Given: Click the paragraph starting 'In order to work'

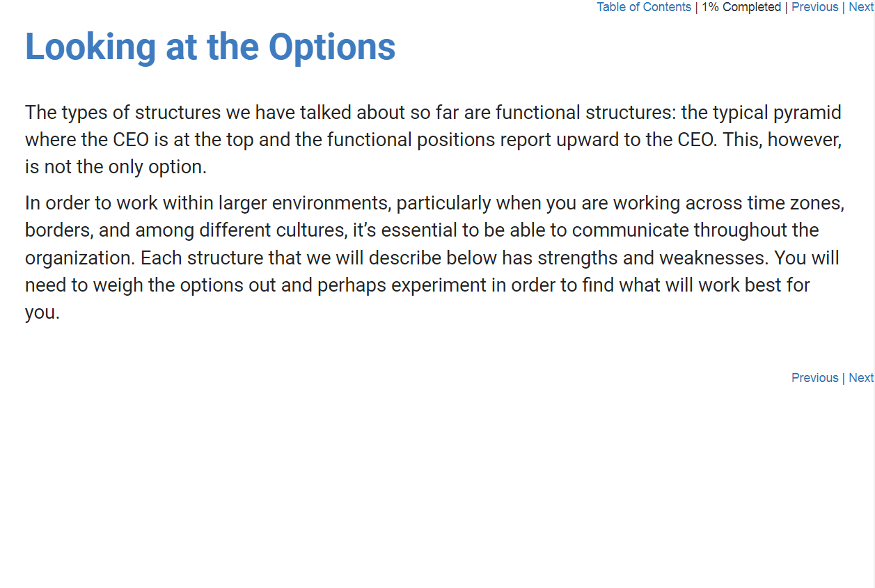Looking at the screenshot, I should (x=433, y=257).
